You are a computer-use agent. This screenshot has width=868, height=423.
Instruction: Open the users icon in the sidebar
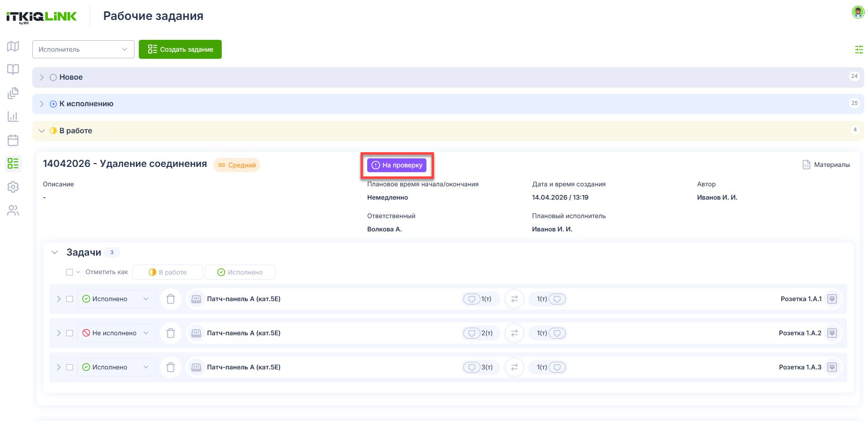point(13,211)
